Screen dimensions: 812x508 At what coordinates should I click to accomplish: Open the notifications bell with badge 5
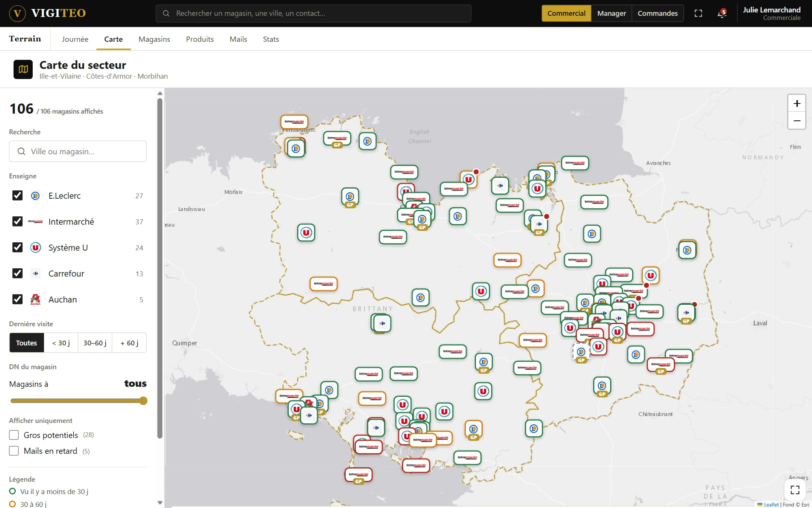(x=721, y=14)
